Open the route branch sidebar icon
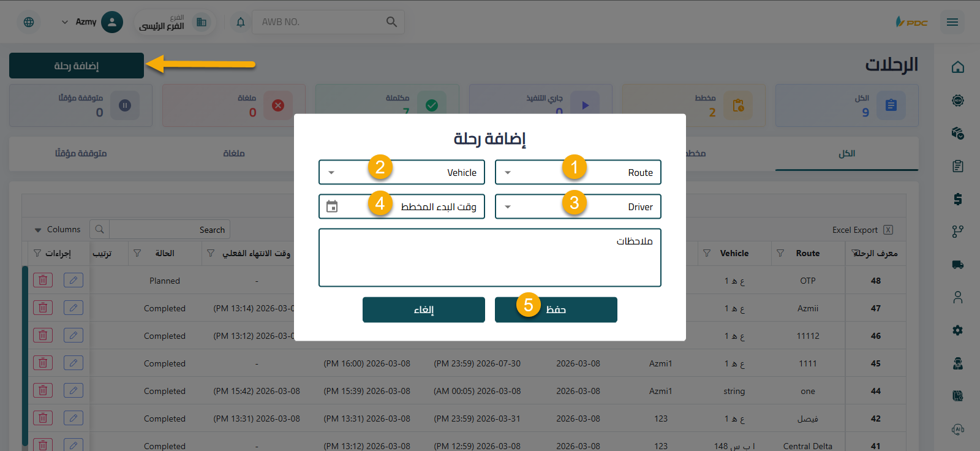The width and height of the screenshot is (980, 451). pyautogui.click(x=958, y=231)
